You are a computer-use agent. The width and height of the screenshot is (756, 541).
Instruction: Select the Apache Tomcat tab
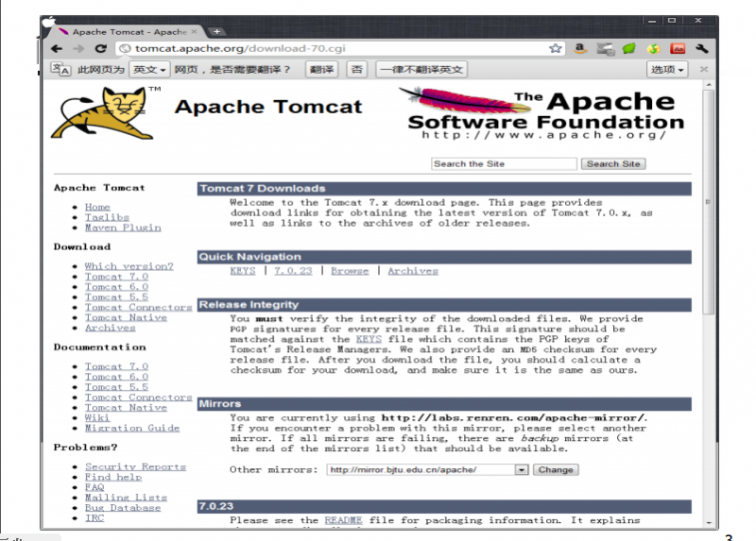(126, 32)
